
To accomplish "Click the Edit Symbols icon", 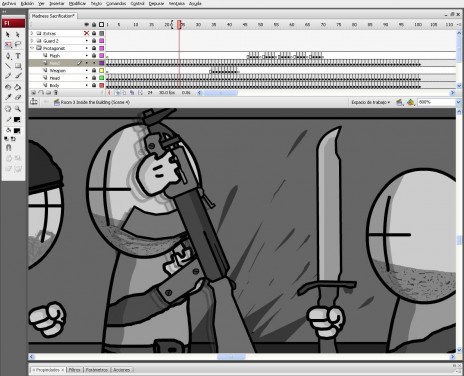I will click(411, 102).
